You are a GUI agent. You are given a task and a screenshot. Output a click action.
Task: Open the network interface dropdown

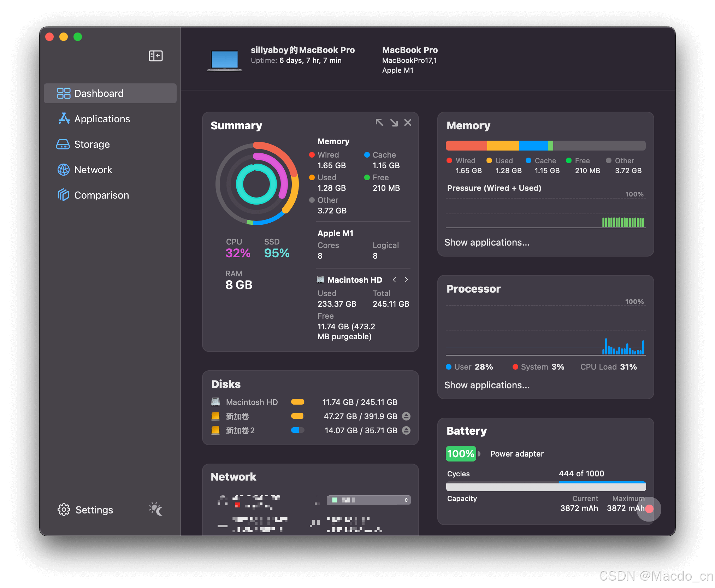(369, 500)
